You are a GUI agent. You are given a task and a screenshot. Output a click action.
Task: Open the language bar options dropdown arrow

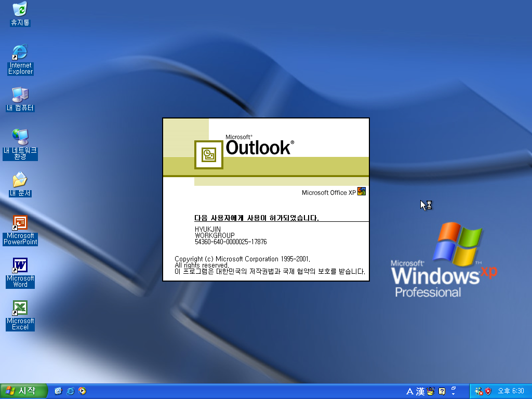(x=453, y=394)
